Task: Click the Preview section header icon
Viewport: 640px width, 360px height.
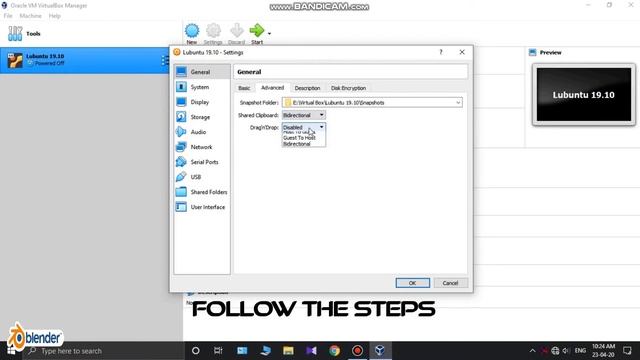Action: tap(532, 52)
